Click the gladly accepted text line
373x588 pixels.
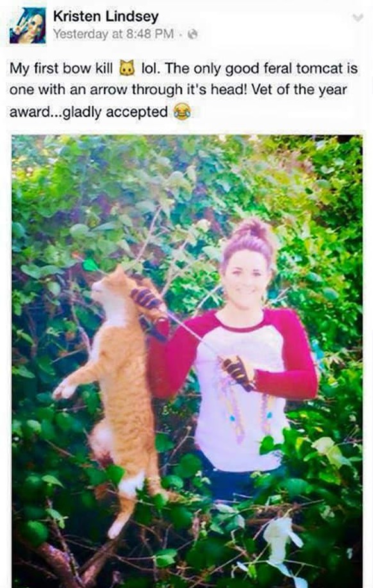coord(115,112)
